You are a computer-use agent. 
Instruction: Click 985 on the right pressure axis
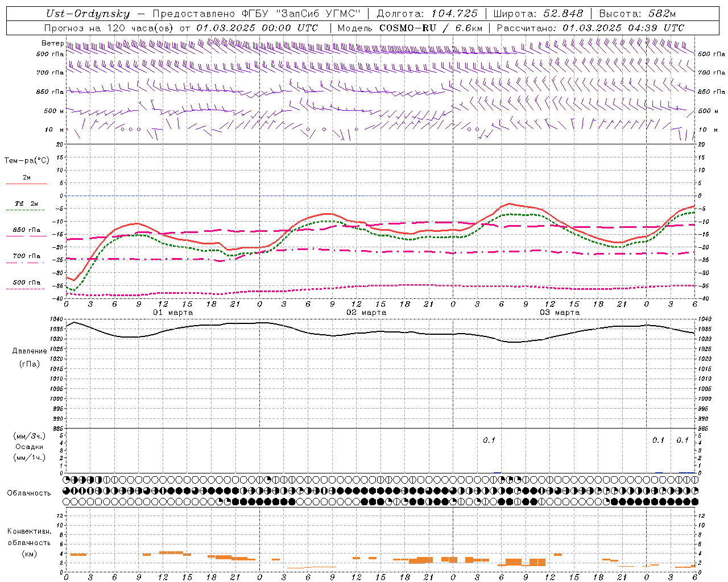(704, 429)
